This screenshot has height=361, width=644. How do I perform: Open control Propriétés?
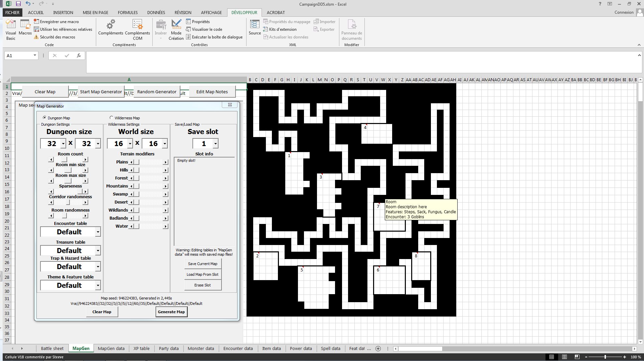(x=198, y=22)
